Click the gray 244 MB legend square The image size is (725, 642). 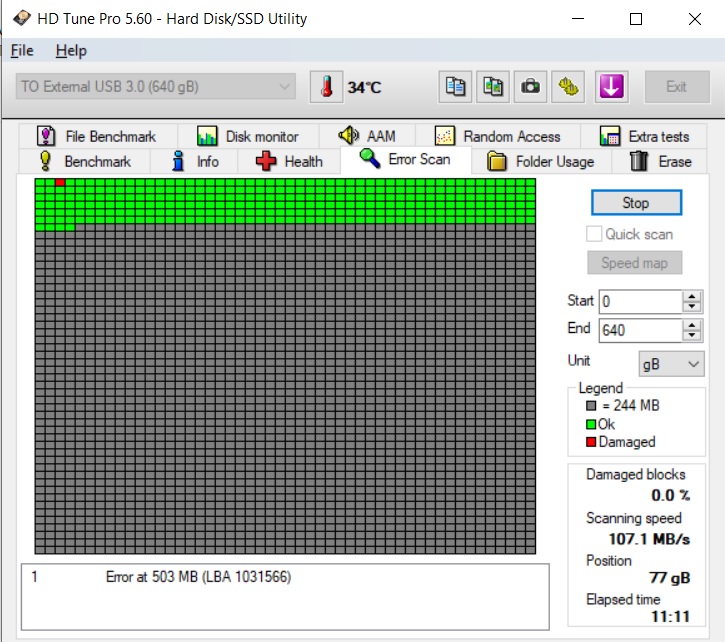[x=590, y=406]
